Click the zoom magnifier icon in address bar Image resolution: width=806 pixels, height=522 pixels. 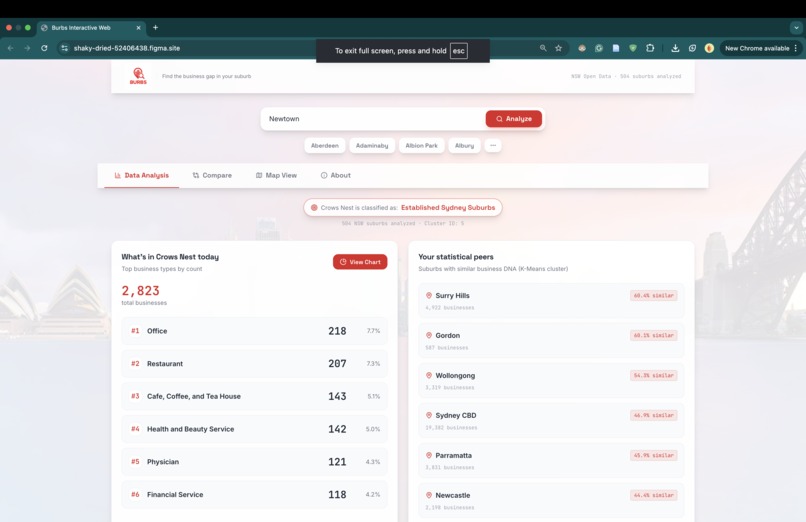pyautogui.click(x=543, y=48)
